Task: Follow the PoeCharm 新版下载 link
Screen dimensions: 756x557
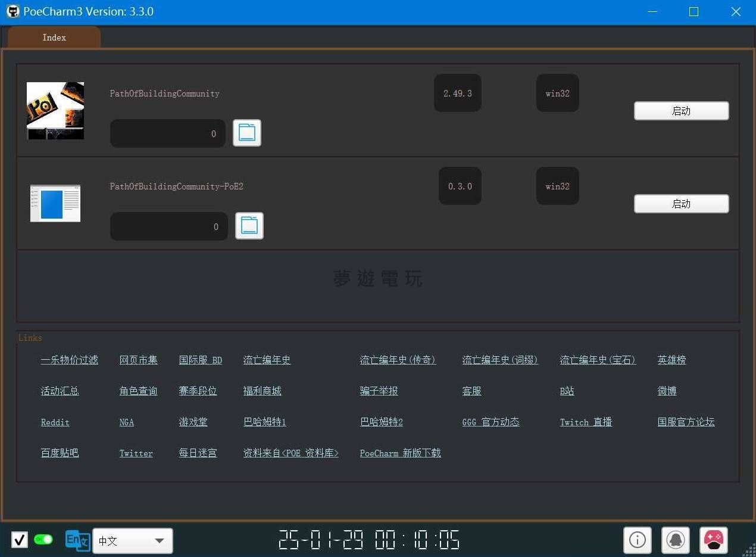Action: [x=400, y=453]
